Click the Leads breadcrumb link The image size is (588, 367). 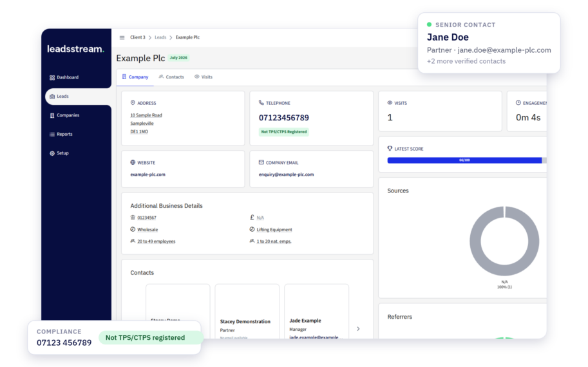click(160, 37)
